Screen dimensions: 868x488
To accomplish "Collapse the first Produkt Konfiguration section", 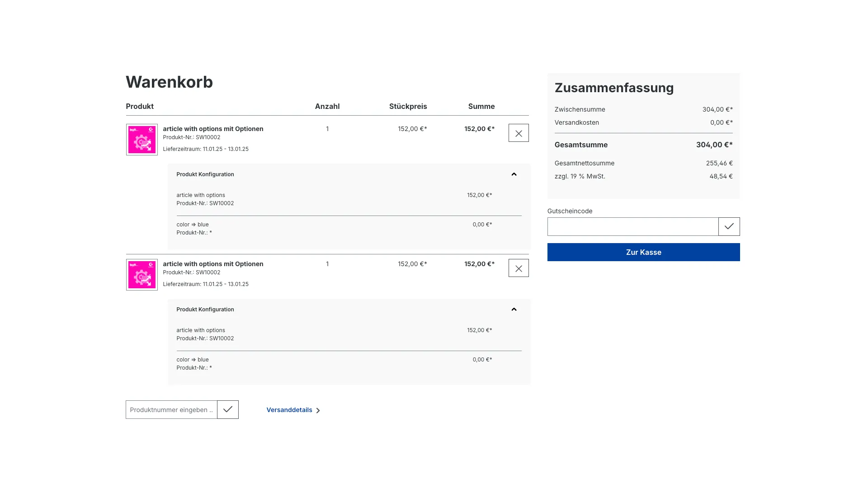I will point(514,174).
